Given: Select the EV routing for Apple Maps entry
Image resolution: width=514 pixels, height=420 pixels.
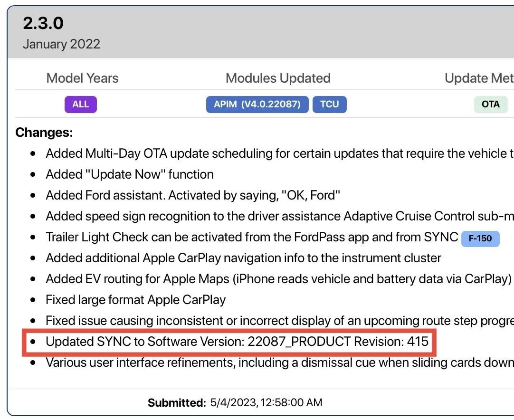Looking at the screenshot, I should click(278, 279).
